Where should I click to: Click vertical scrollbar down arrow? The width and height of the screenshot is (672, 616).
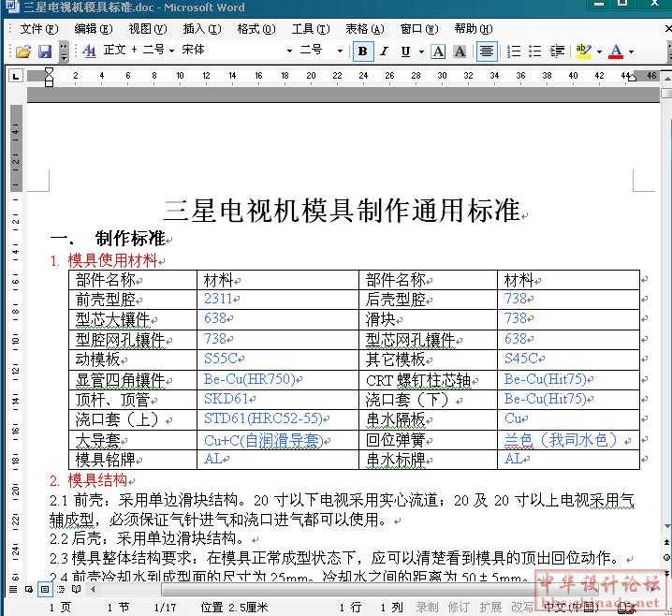coord(667,526)
